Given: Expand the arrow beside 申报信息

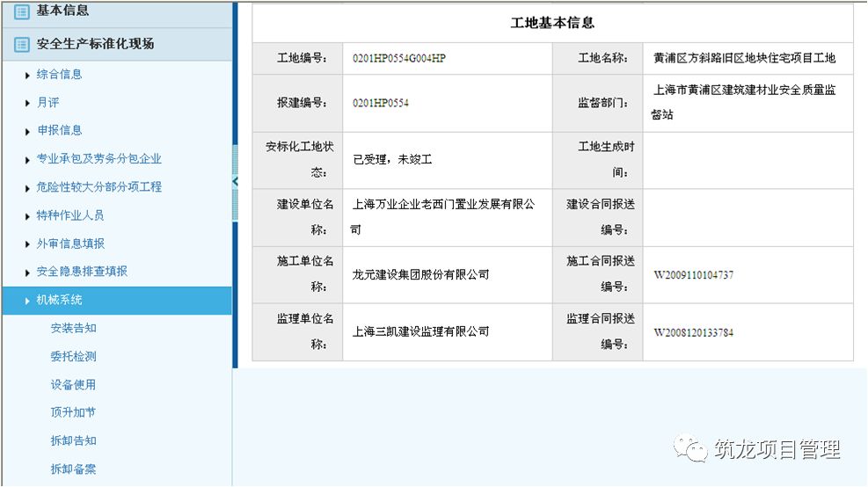Looking at the screenshot, I should pyautogui.click(x=27, y=132).
